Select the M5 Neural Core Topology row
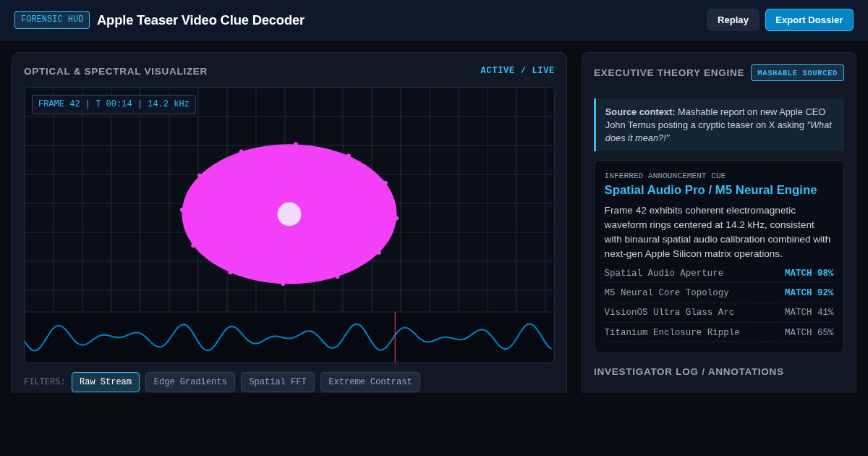 tap(719, 293)
